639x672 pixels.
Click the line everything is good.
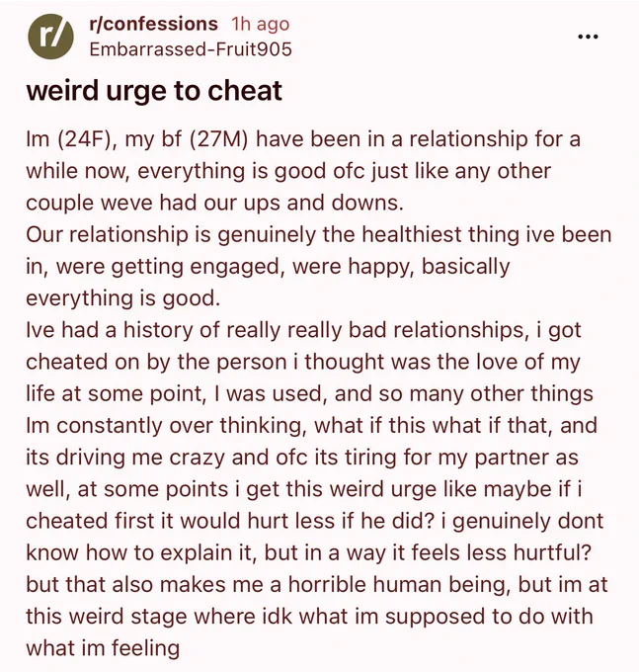tap(122, 297)
